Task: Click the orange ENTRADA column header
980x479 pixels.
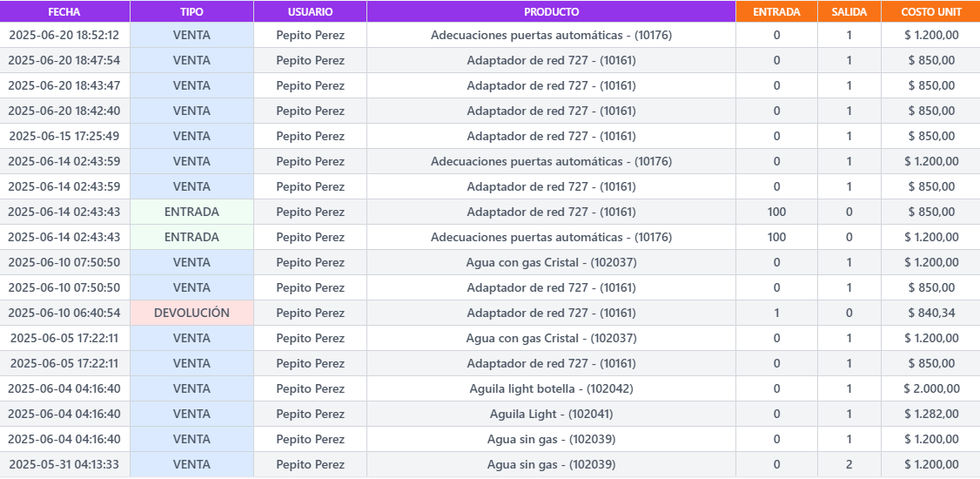Action: (x=776, y=12)
